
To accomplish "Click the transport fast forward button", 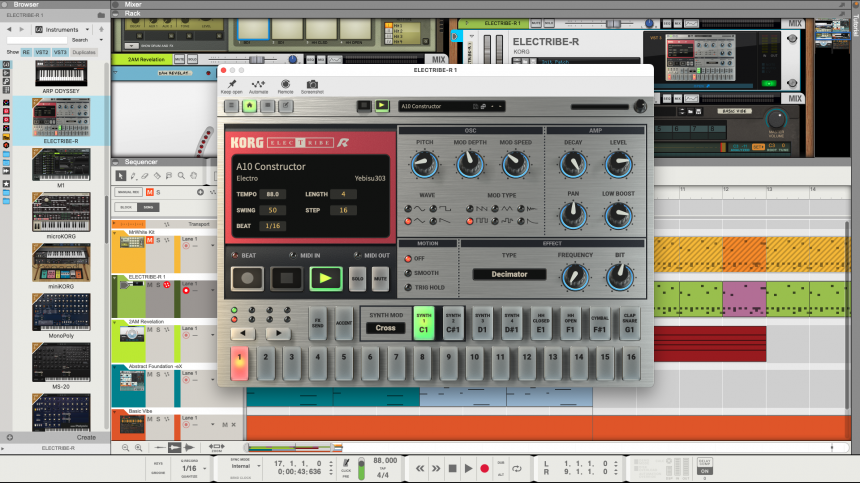I will pyautogui.click(x=435, y=469).
